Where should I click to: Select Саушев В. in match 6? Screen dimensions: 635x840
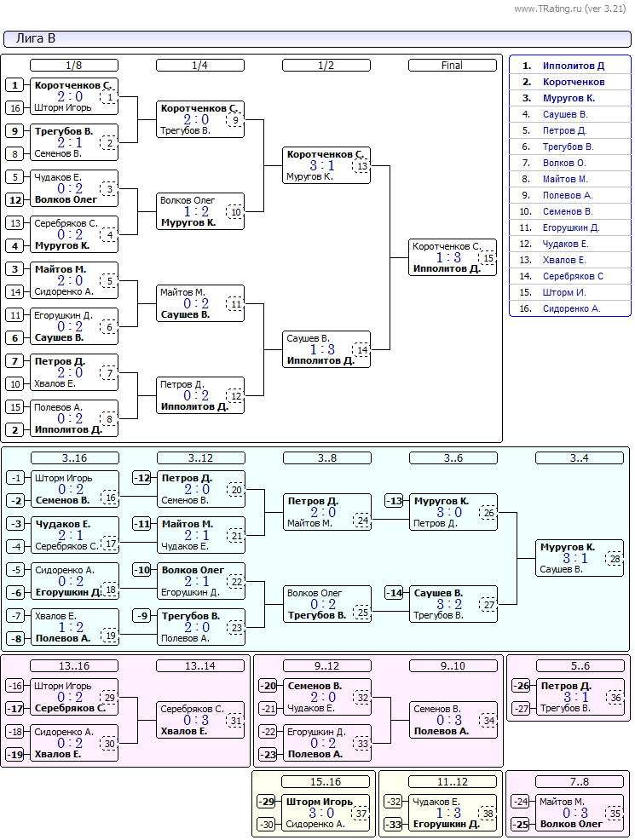pos(59,338)
